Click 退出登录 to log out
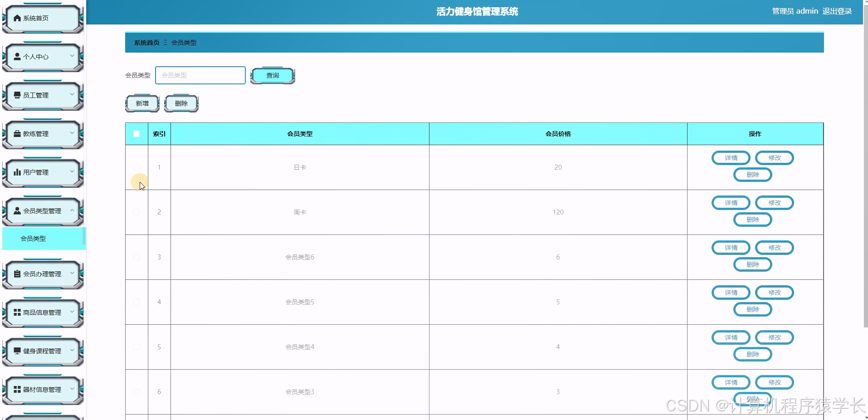 pyautogui.click(x=837, y=11)
